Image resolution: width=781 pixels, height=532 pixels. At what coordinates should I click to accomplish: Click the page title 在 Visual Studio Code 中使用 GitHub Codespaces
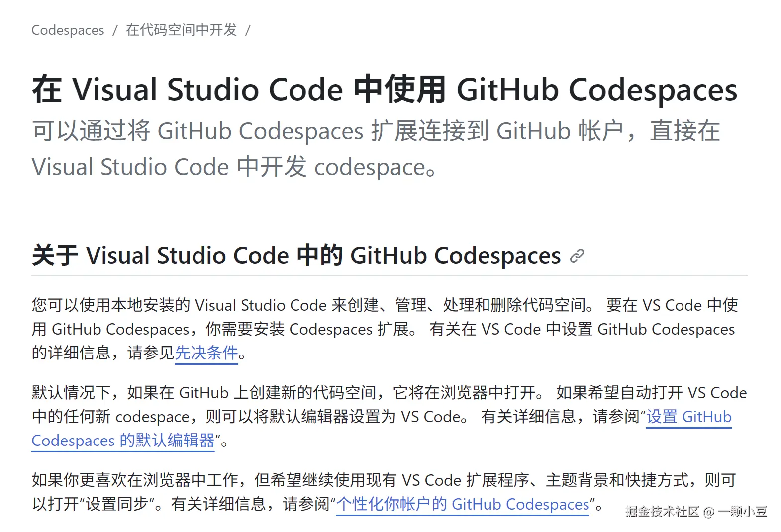[x=385, y=89]
